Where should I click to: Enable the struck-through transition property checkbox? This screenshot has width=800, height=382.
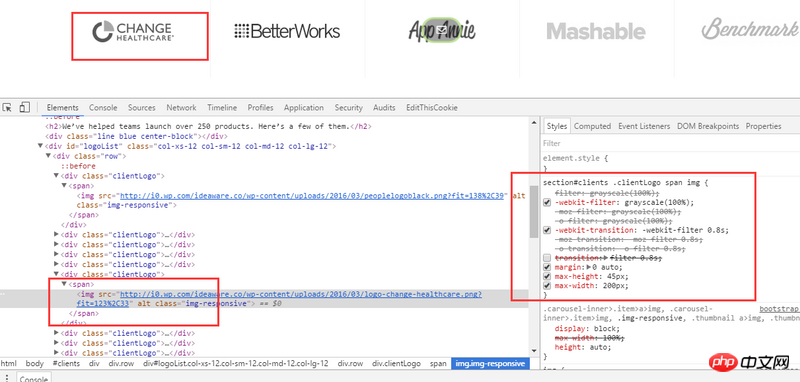[x=547, y=258]
